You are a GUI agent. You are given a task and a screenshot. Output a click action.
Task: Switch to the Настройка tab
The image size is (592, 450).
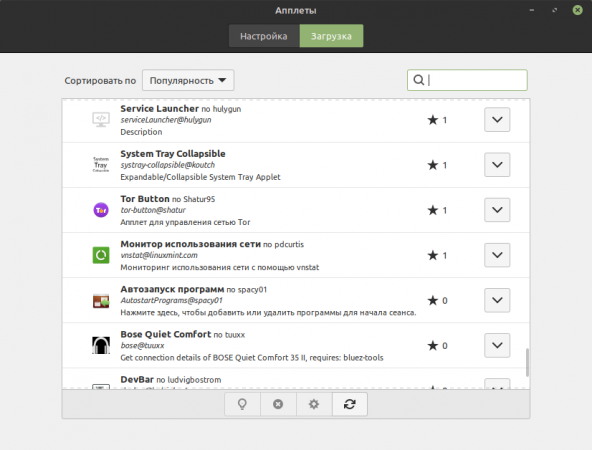[264, 36]
